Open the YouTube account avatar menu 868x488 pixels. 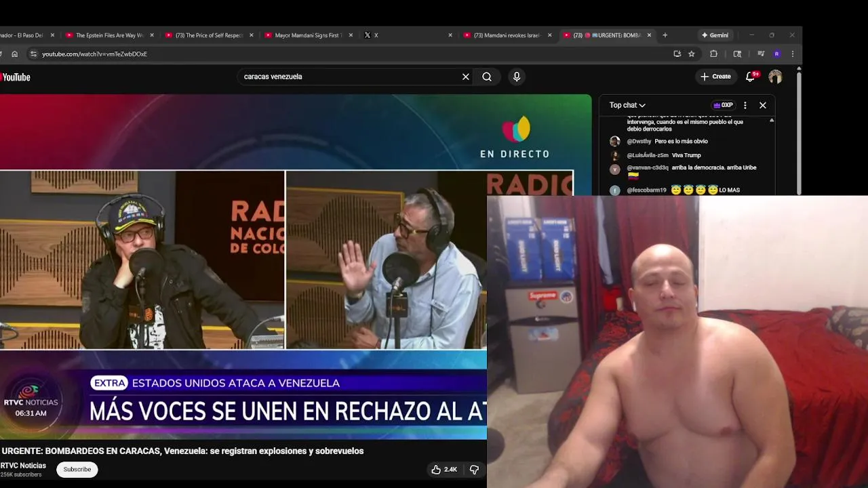tap(775, 77)
